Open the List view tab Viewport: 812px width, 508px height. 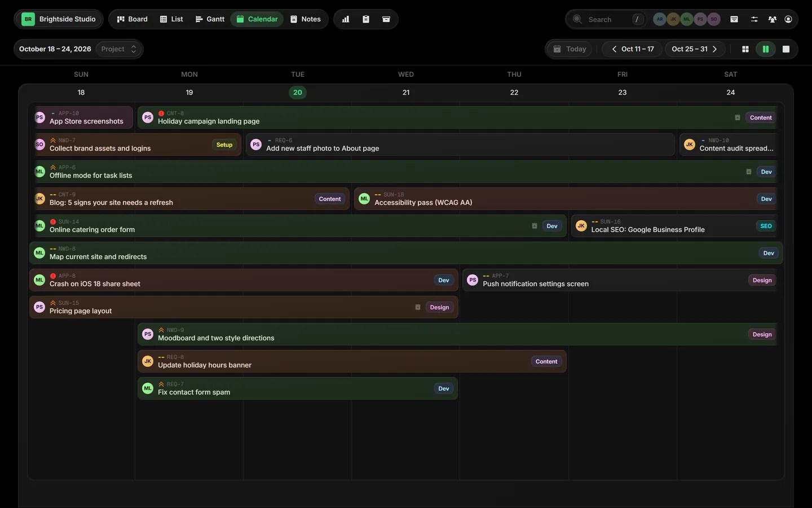(171, 19)
